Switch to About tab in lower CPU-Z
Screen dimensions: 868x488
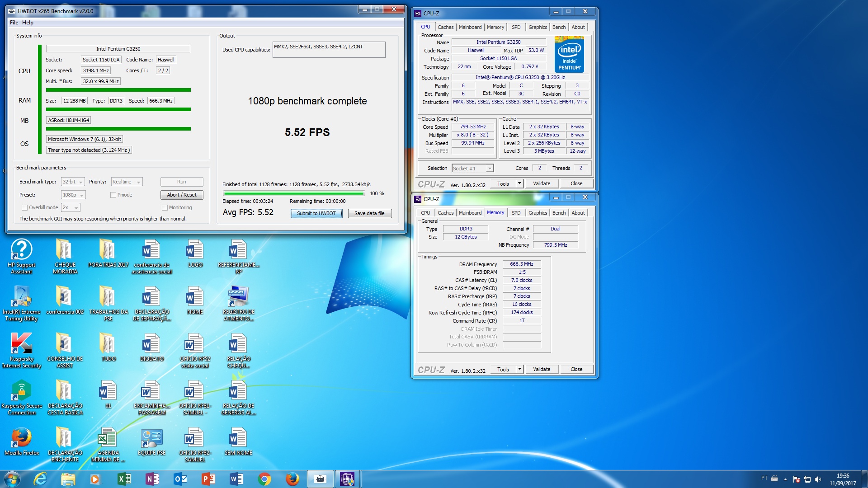point(578,213)
